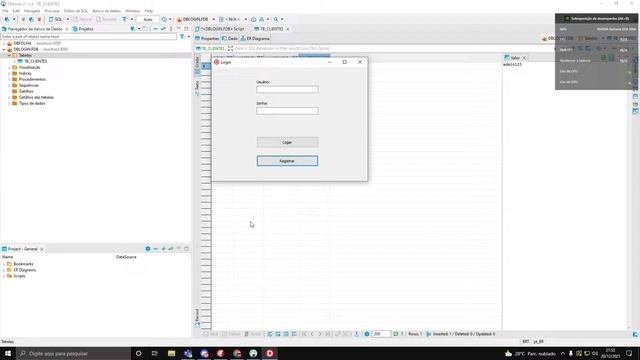640x360 pixels.
Task: Close the Valor panel tab
Action: (x=524, y=58)
